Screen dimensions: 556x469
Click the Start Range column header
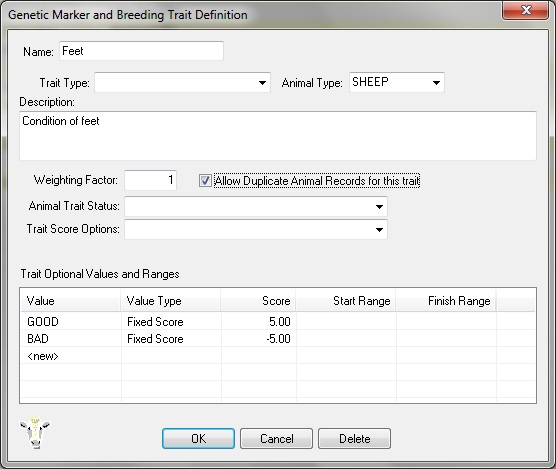click(346, 301)
